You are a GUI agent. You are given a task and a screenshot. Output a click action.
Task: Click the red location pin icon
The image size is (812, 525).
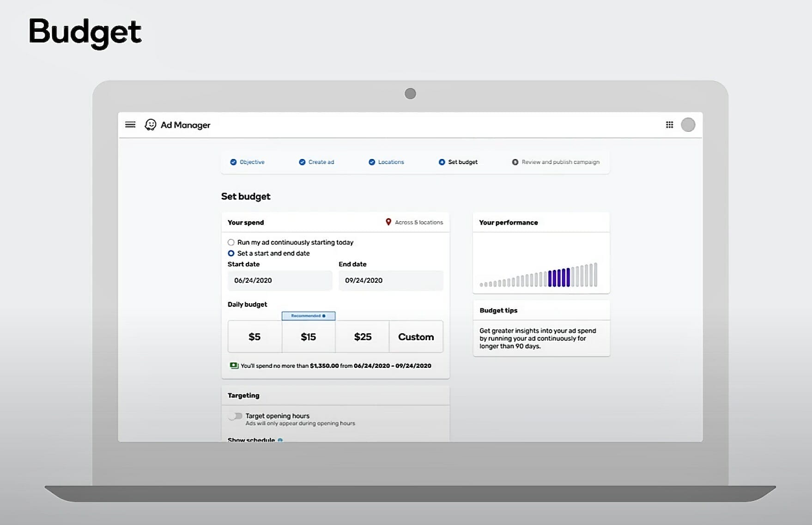(388, 222)
